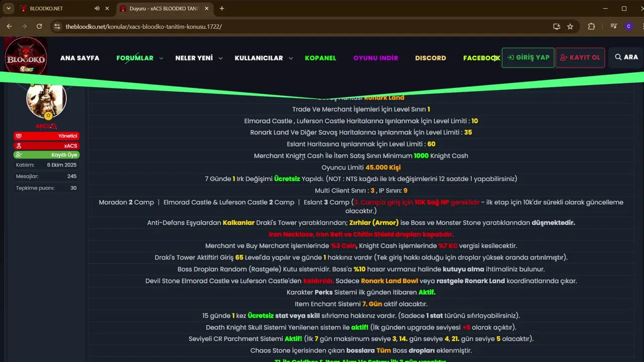Screen dimensions: 644x362
Task: Click the Yönetici badge
Action: pos(46,136)
